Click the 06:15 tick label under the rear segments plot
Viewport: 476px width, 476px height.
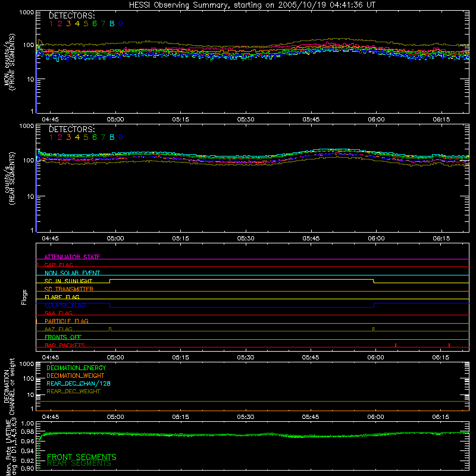(x=441, y=239)
